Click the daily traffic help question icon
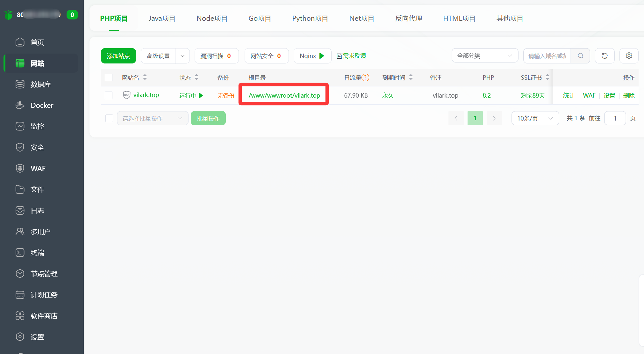This screenshot has height=354, width=644. coord(365,77)
